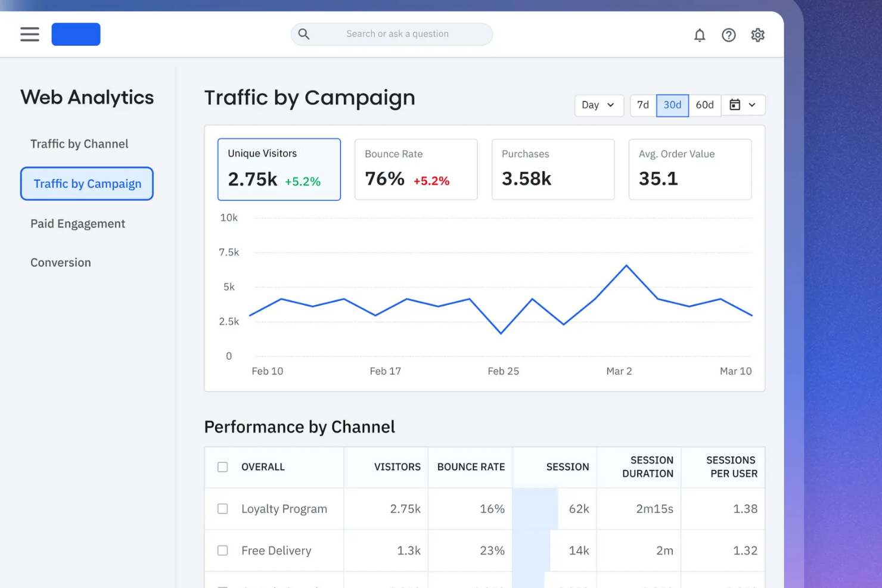Click the blue logo in header
The height and width of the screenshot is (588, 882).
(76, 35)
